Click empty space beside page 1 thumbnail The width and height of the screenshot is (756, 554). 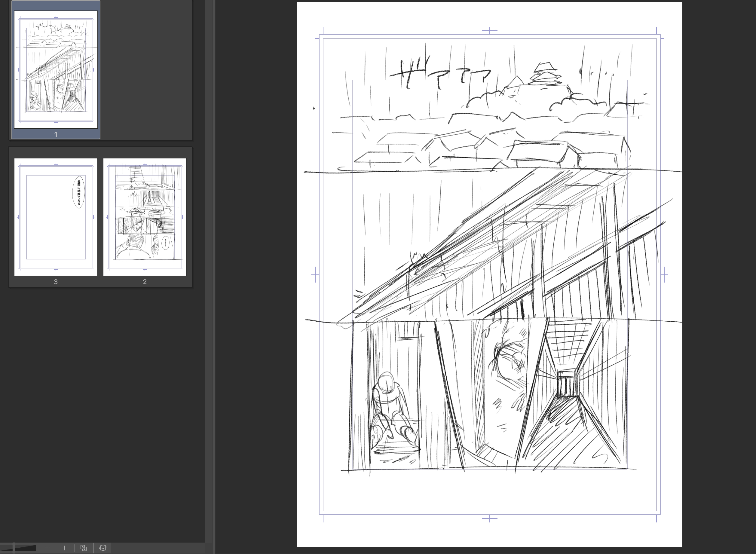146,70
